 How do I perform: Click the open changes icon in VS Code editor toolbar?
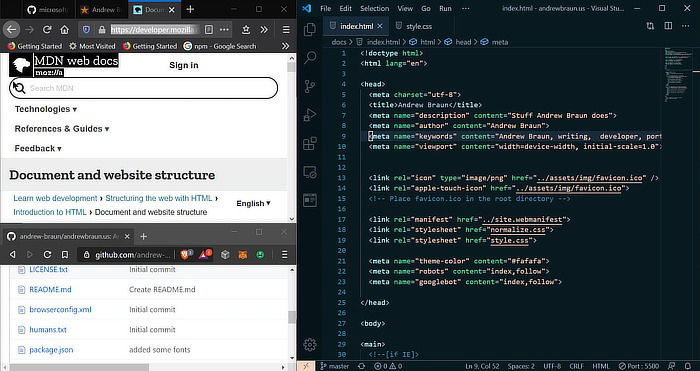[x=650, y=26]
